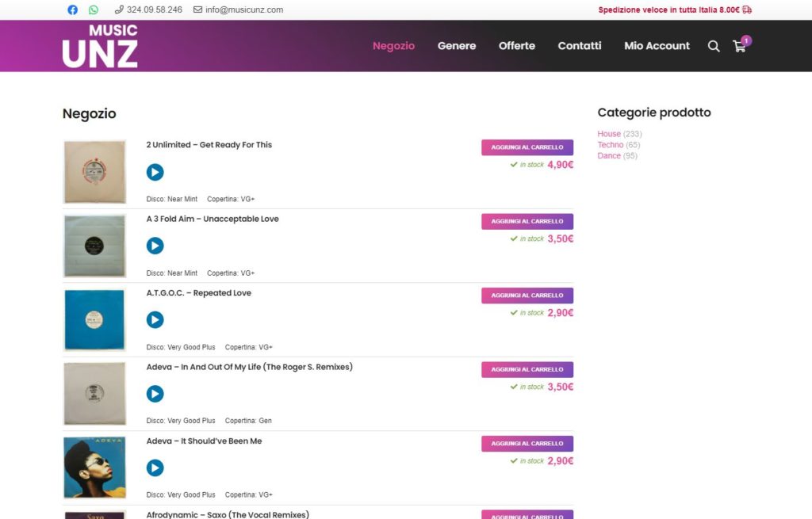Open the Negozio menu item
Image resolution: width=812 pixels, height=519 pixels.
[x=393, y=45]
